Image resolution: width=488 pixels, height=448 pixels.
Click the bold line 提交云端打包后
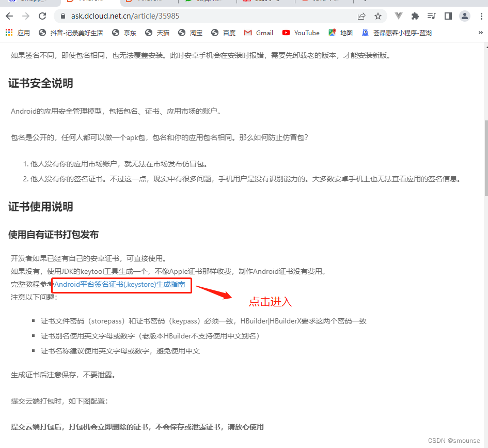click(137, 427)
